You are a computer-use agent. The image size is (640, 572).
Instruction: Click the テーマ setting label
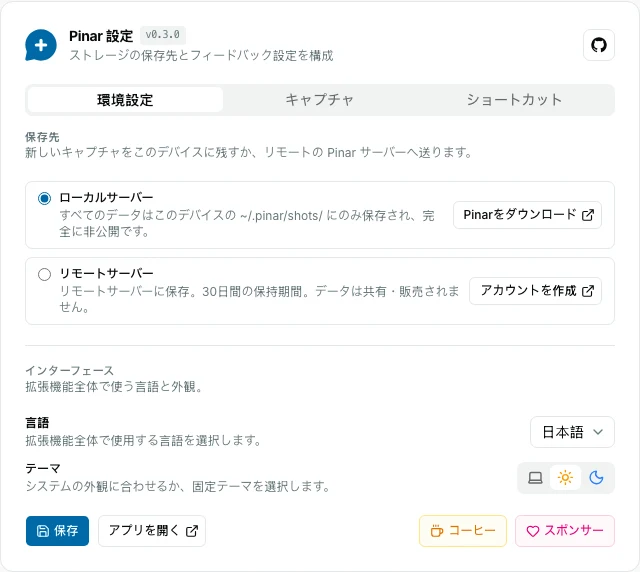pyautogui.click(x=43, y=468)
